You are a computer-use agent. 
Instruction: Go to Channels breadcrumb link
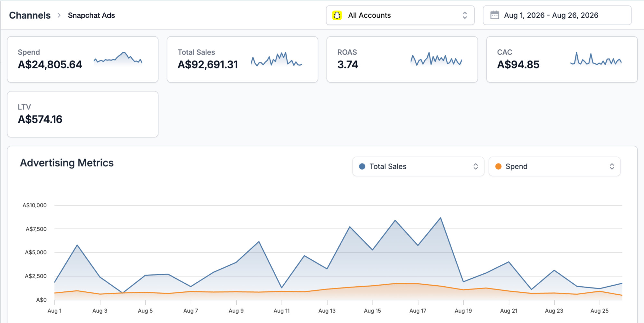(x=30, y=15)
